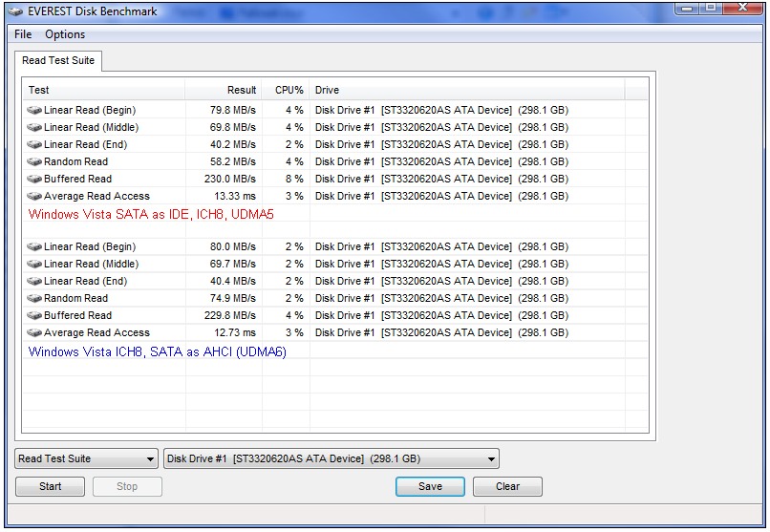Open the File menu
The width and height of the screenshot is (770, 532).
pyautogui.click(x=23, y=34)
